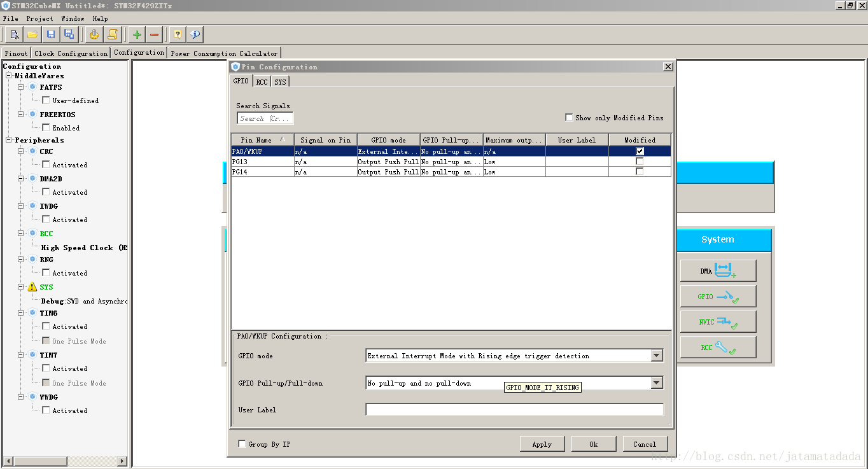The height and width of the screenshot is (469, 868).
Task: Click the CRC peripheral cube icon
Action: [x=32, y=151]
